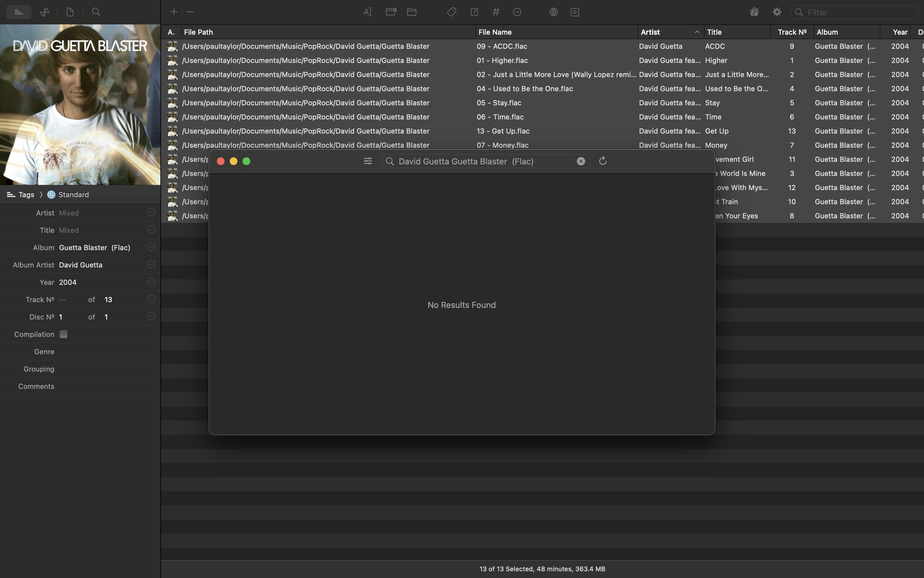The width and height of the screenshot is (924, 578).
Task: Switch to the audio waveform sidebar tab
Action: tap(45, 12)
